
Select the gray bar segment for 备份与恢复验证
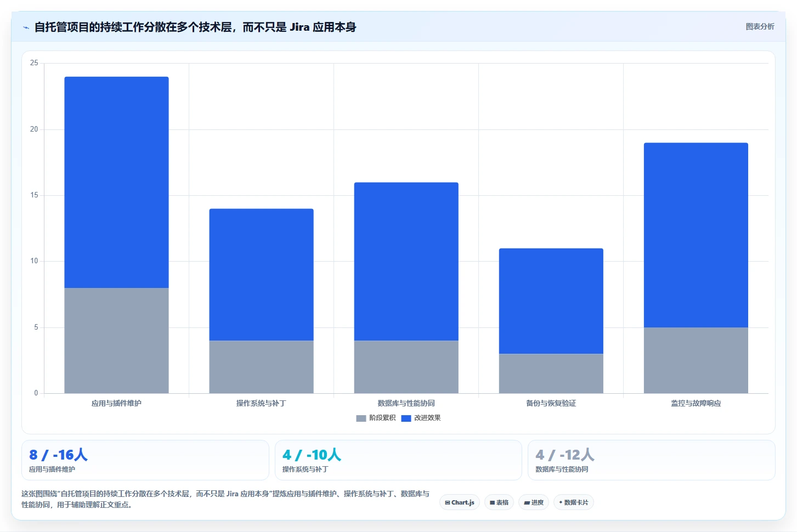pyautogui.click(x=551, y=373)
